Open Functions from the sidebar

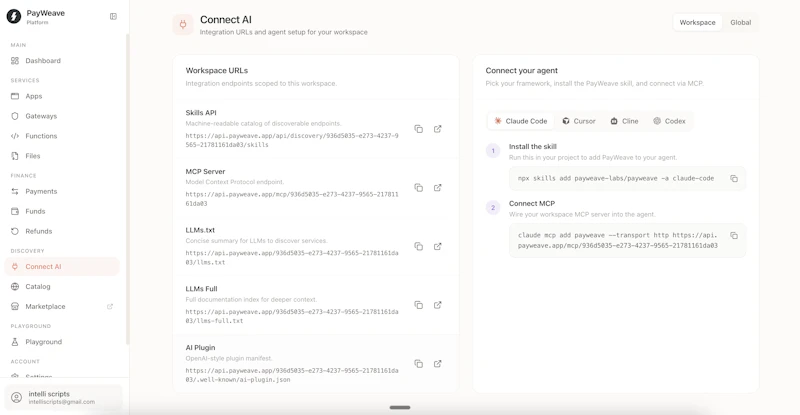pos(62,136)
